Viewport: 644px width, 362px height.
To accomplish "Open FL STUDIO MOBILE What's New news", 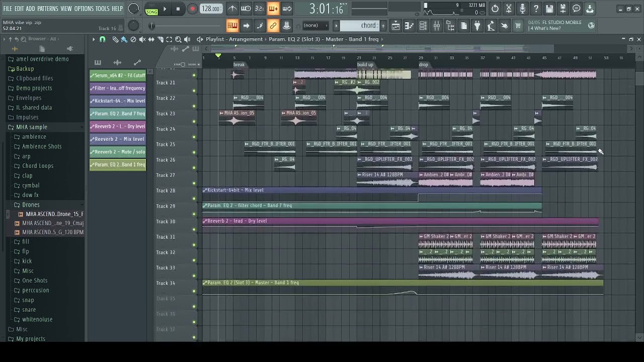I will 561,26.
